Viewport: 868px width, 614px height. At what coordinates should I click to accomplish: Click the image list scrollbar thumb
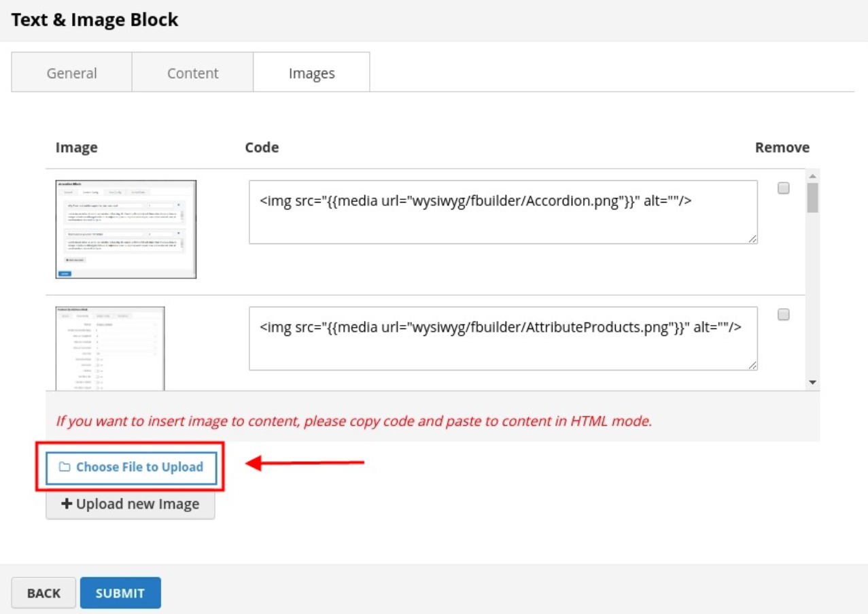[812, 198]
